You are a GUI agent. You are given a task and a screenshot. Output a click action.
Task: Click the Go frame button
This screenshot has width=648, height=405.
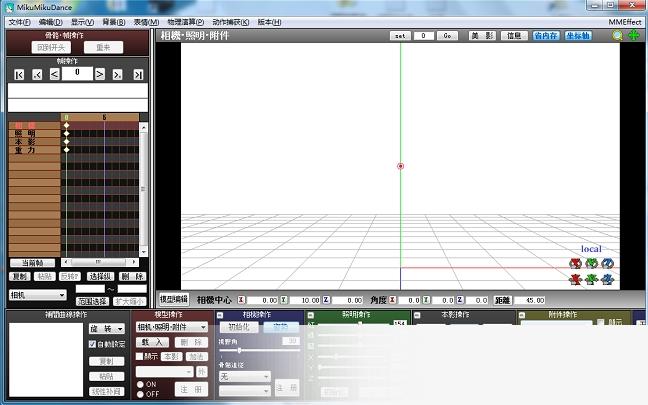(x=447, y=36)
